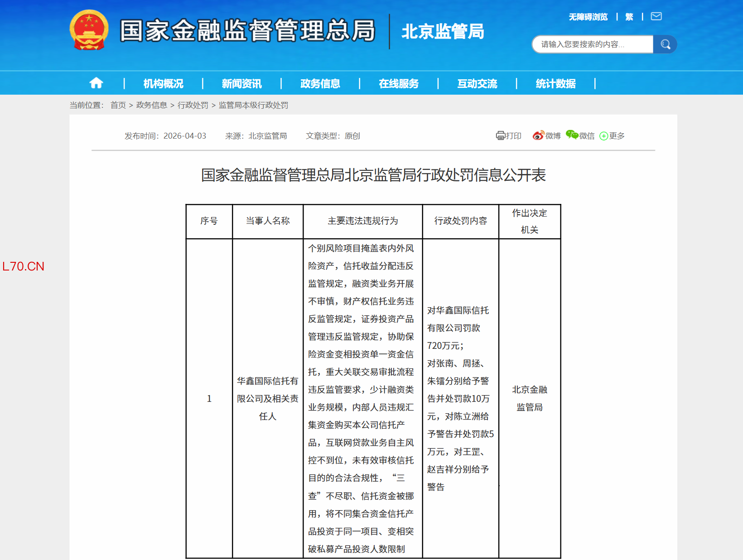Viewport: 743px width, 560px height.
Task: Open the 互动交流 section
Action: click(x=477, y=83)
